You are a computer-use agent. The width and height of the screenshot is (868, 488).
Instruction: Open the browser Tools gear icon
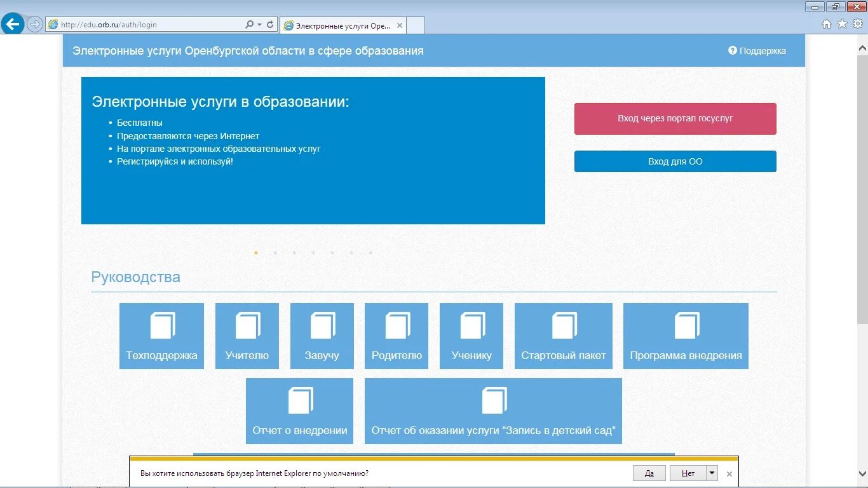858,24
